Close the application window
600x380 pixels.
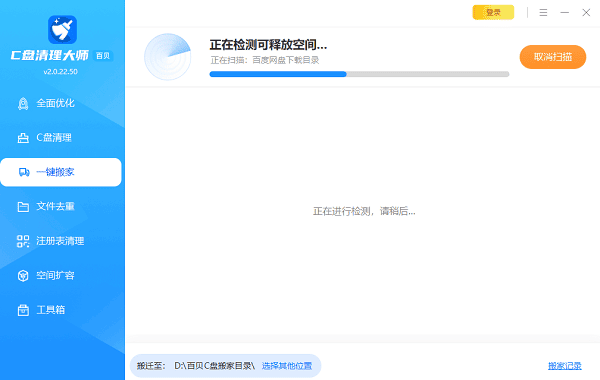(586, 13)
